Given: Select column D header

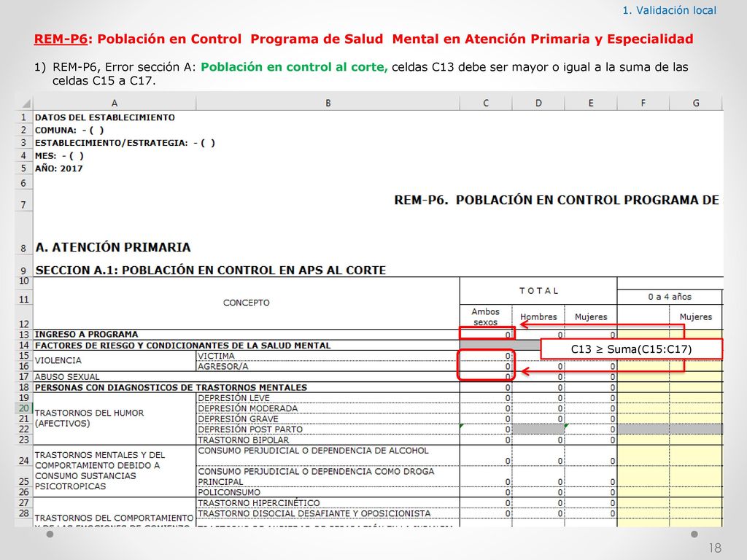Looking at the screenshot, I should (x=538, y=103).
